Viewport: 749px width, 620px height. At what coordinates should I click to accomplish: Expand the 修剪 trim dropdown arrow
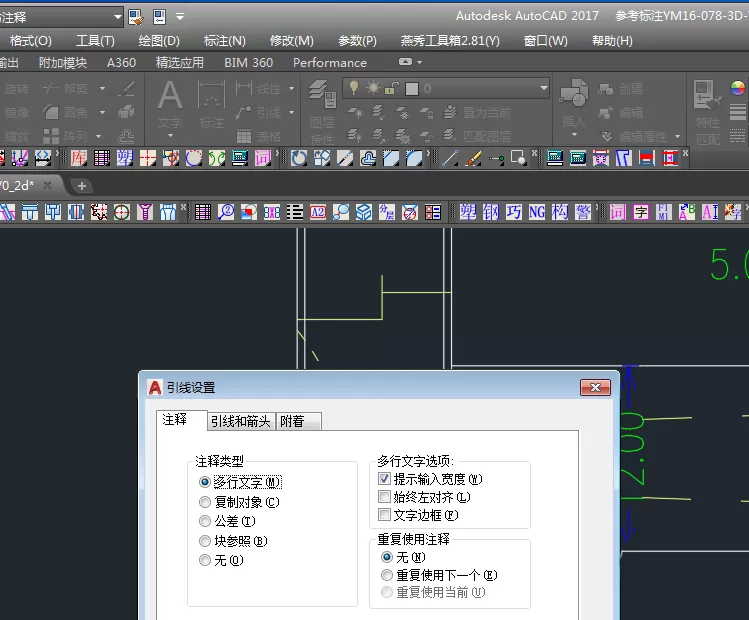pyautogui.click(x=102, y=89)
